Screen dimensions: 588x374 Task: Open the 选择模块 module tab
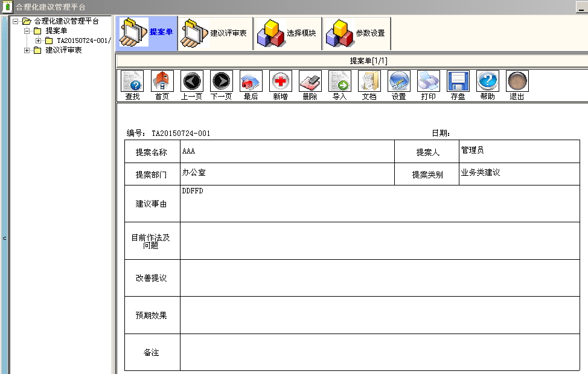(x=288, y=33)
